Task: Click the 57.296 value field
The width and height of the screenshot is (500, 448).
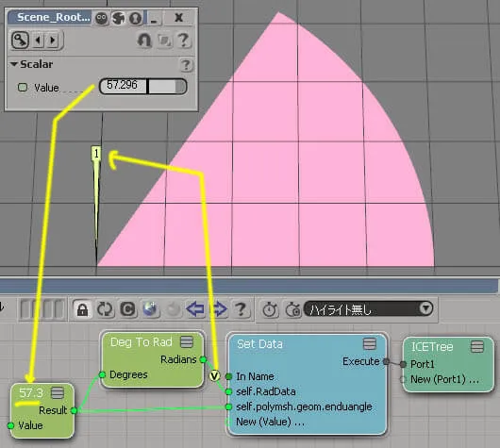Action: coord(123,86)
